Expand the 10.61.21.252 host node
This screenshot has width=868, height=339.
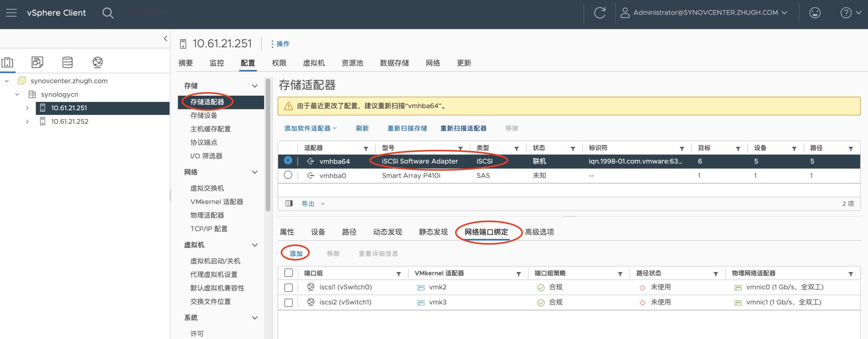pyautogui.click(x=27, y=121)
